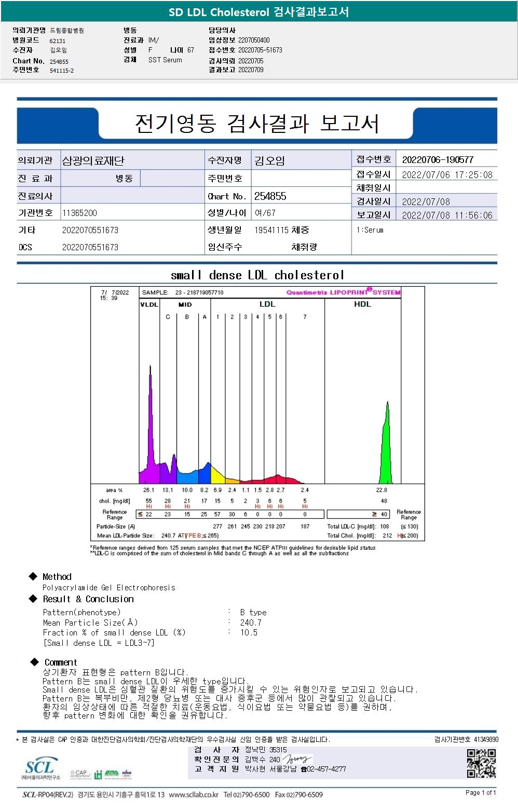Click the B type pattern result
Image resolution: width=518 pixels, height=812 pixels.
253,612
